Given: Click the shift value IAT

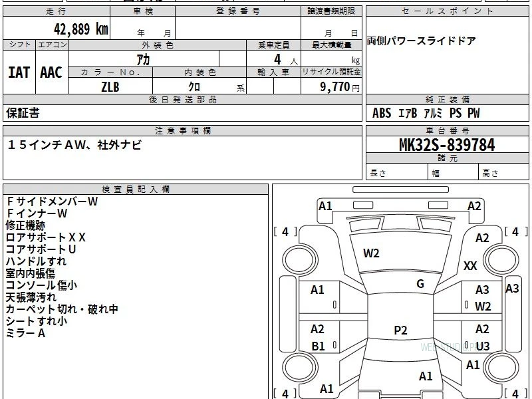Looking at the screenshot, I should (19, 72).
